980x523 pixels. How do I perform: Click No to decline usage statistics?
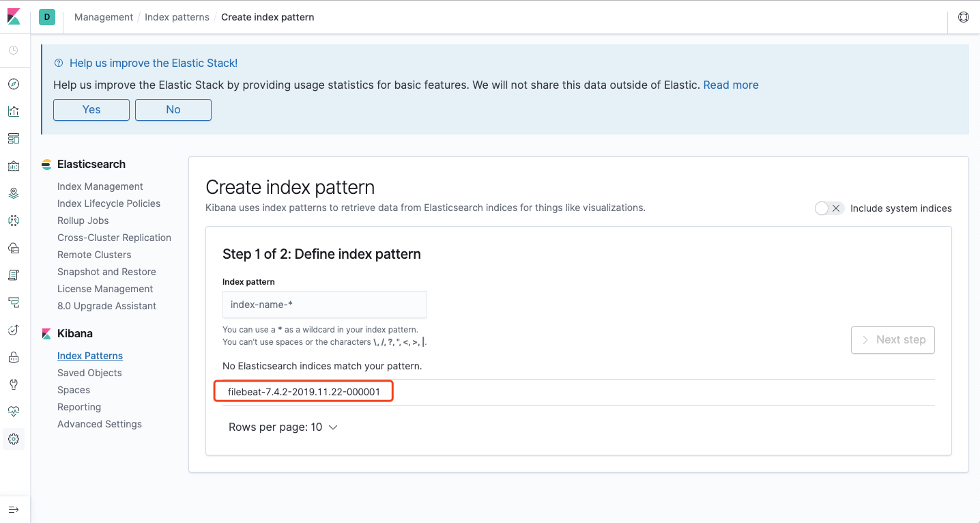pos(173,109)
